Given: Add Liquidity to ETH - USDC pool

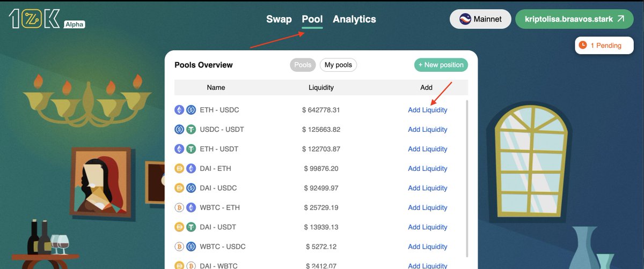Looking at the screenshot, I should [428, 110].
